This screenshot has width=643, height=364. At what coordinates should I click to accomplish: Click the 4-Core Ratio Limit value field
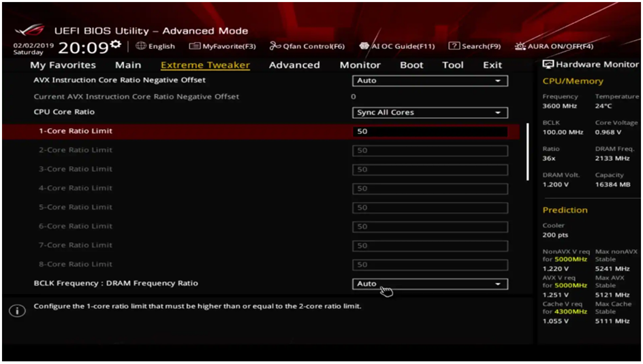pos(430,188)
